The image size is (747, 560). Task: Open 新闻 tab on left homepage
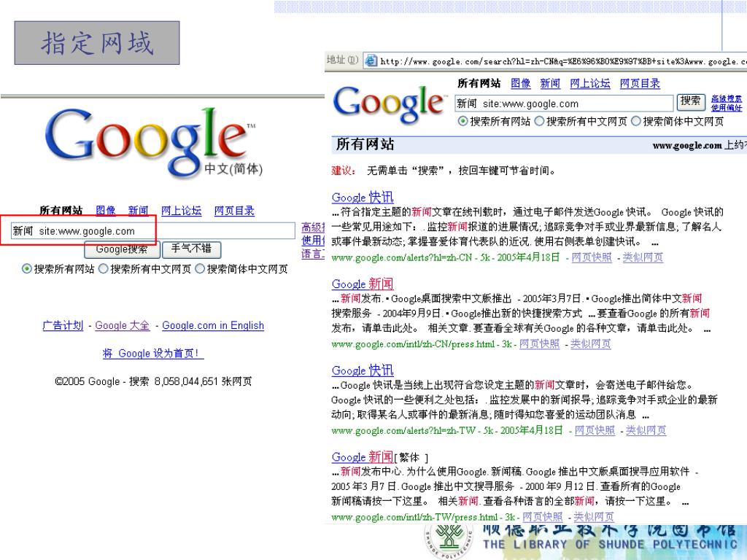pyautogui.click(x=138, y=211)
